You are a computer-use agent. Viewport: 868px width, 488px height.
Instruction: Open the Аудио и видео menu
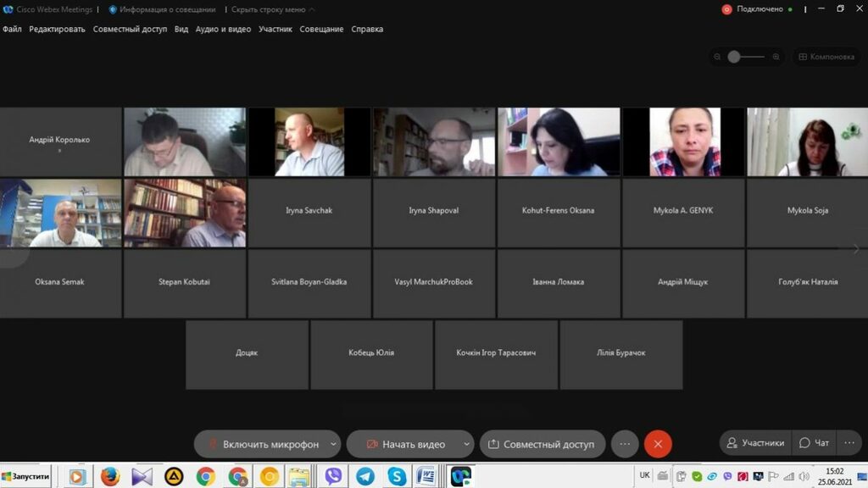[x=223, y=29]
